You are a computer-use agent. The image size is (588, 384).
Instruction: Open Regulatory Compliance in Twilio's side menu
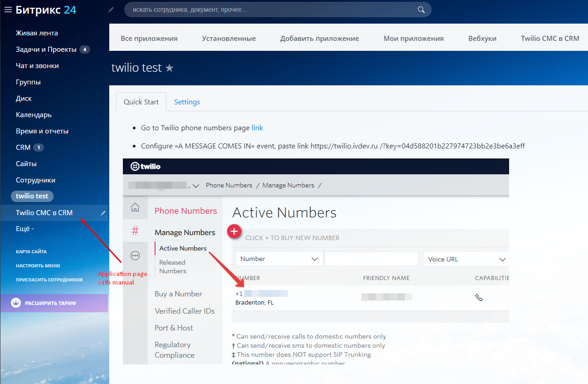(x=175, y=350)
